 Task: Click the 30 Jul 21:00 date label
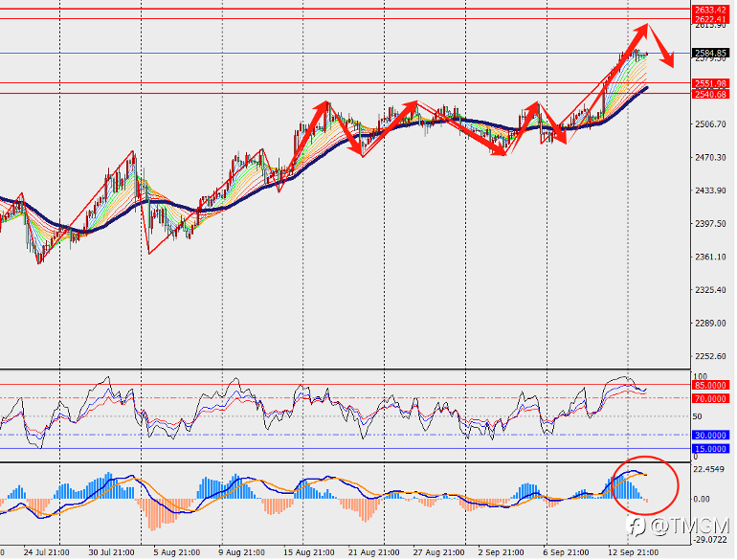(111, 552)
